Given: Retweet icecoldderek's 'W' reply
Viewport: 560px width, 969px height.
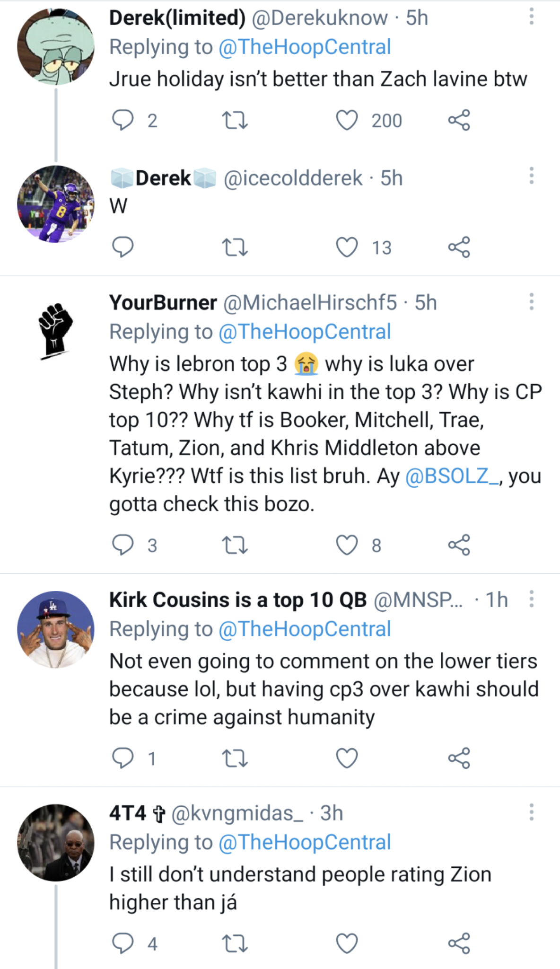Looking at the screenshot, I should 235,247.
